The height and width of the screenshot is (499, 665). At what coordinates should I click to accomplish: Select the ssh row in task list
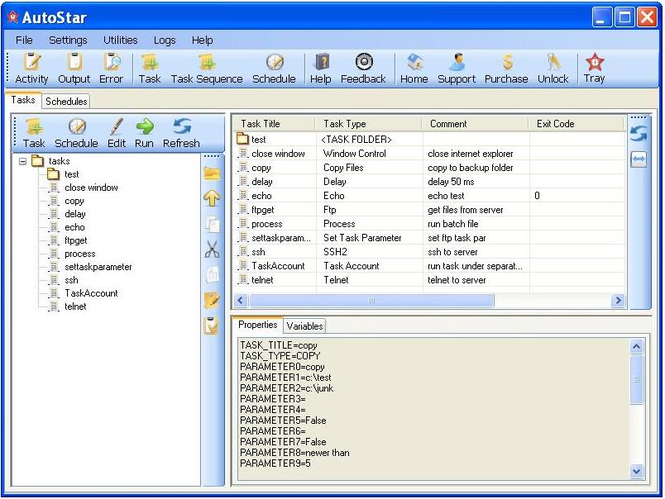[x=429, y=252]
